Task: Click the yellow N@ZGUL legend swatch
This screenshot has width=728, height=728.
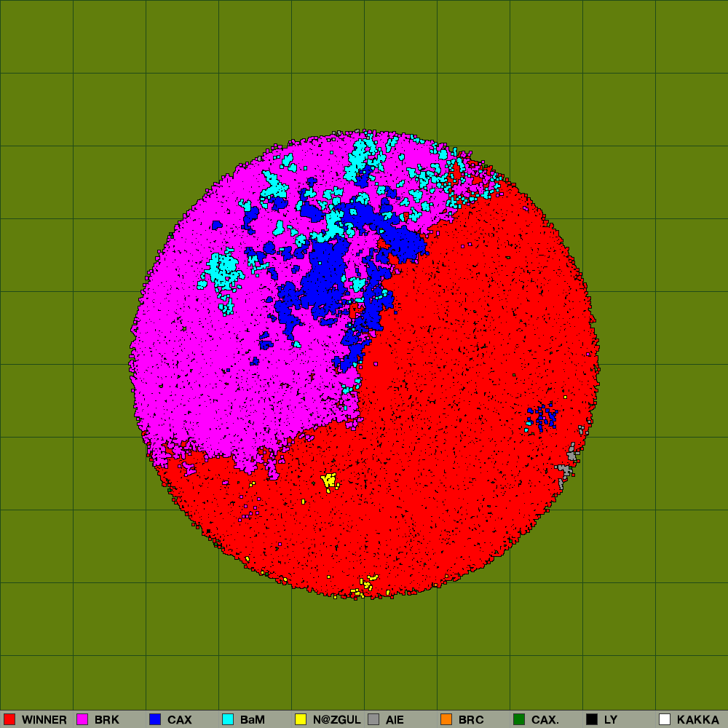Action: click(x=301, y=719)
